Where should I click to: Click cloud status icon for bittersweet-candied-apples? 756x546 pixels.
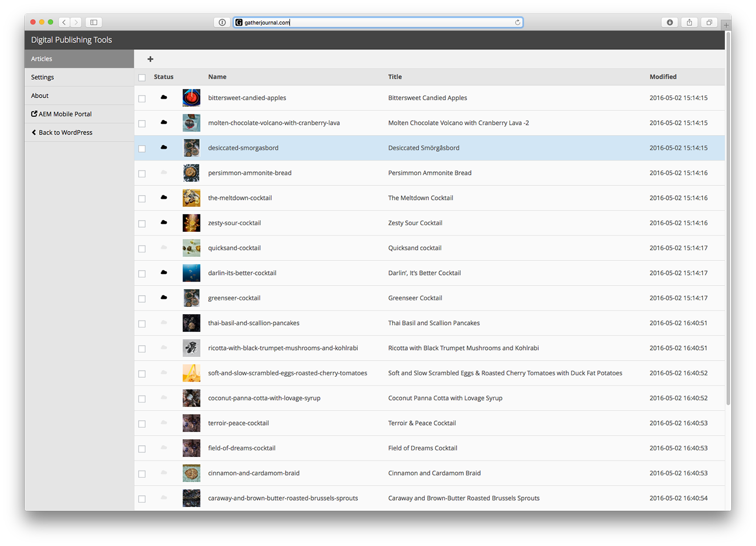164,97
